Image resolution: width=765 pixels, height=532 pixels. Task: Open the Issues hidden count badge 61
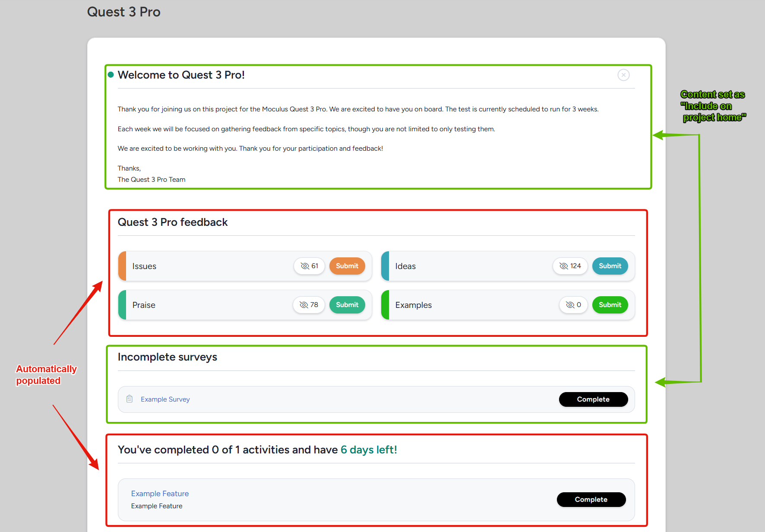309,266
